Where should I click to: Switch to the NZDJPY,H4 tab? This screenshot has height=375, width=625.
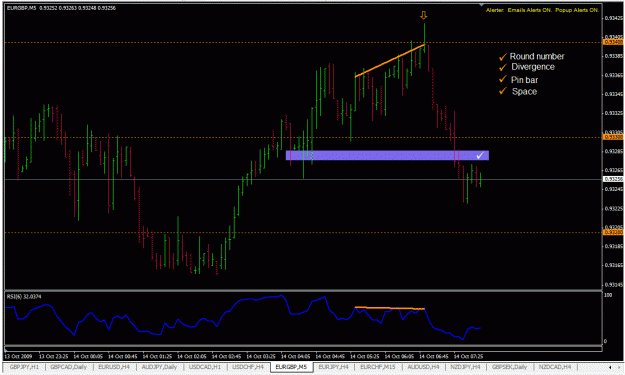pyautogui.click(x=465, y=367)
